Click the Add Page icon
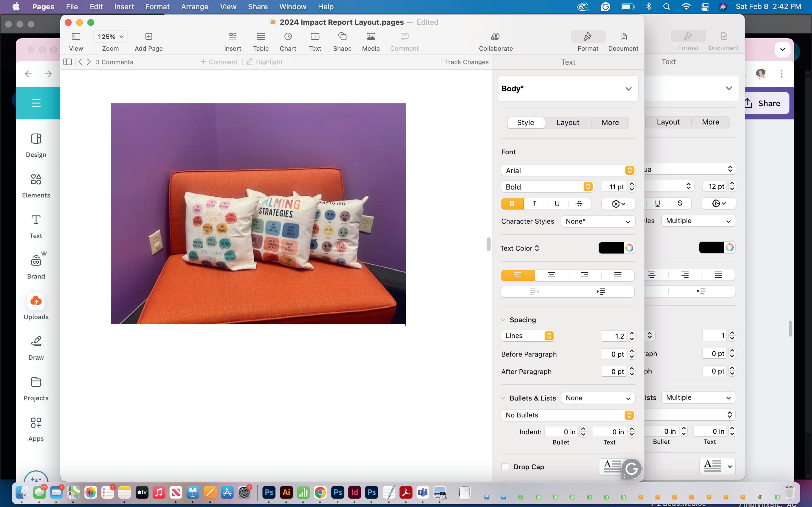Viewport: 812px width, 507px height. pyautogui.click(x=149, y=37)
